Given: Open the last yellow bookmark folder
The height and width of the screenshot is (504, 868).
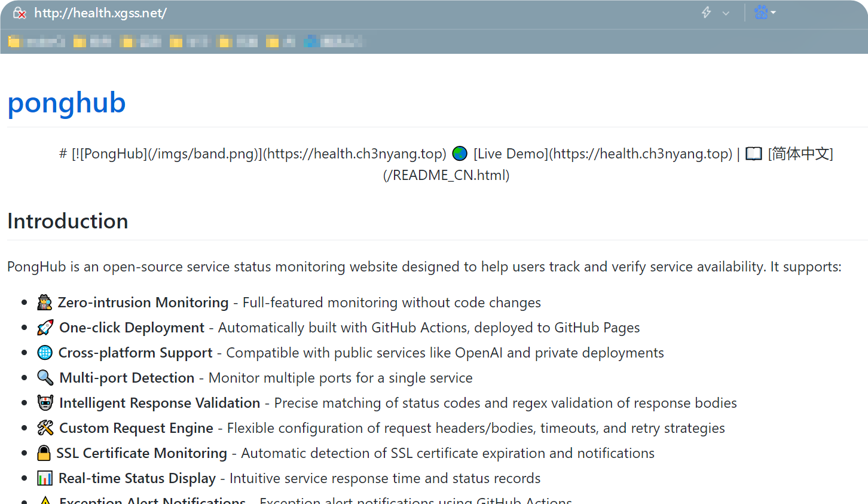Looking at the screenshot, I should (280, 41).
